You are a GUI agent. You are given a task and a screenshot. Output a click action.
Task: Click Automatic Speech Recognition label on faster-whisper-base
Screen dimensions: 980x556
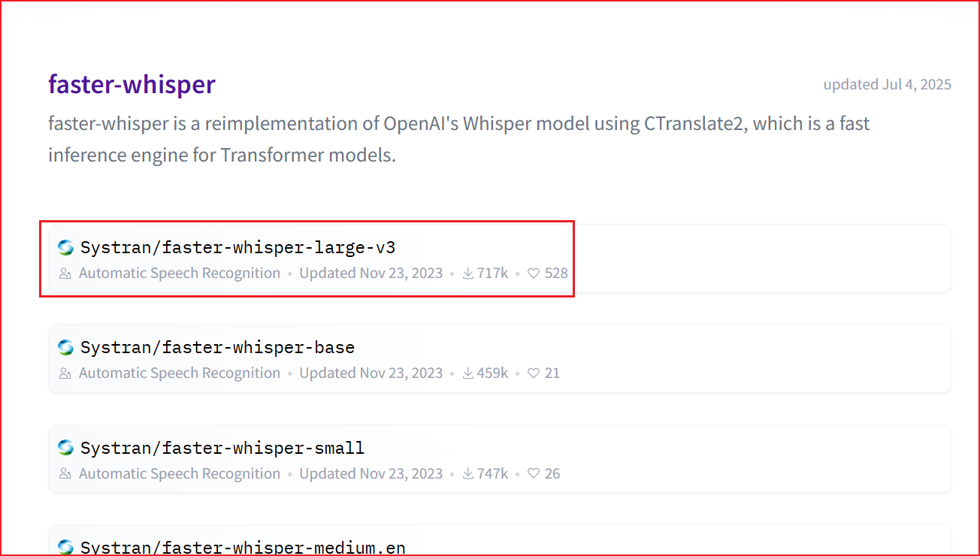(x=179, y=373)
